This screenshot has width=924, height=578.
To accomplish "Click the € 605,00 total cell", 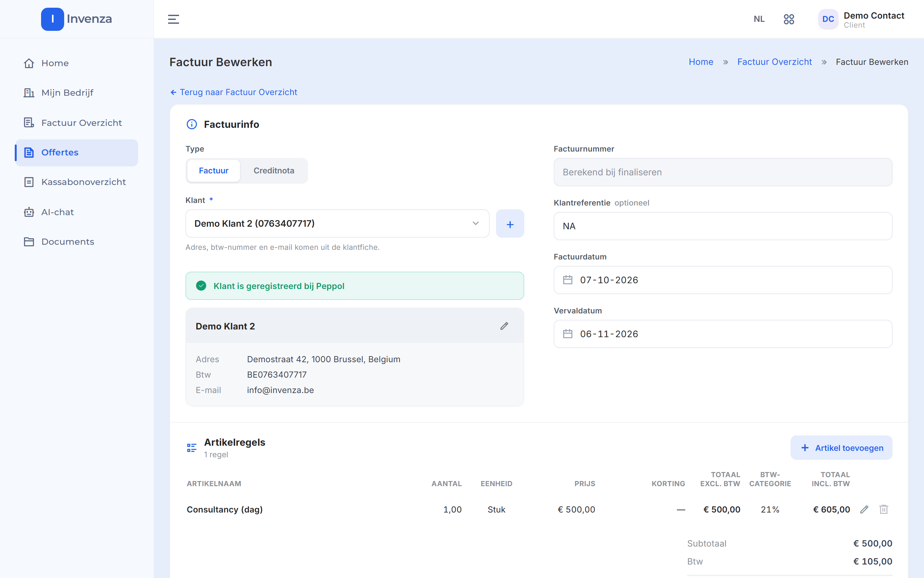I will 831,510.
